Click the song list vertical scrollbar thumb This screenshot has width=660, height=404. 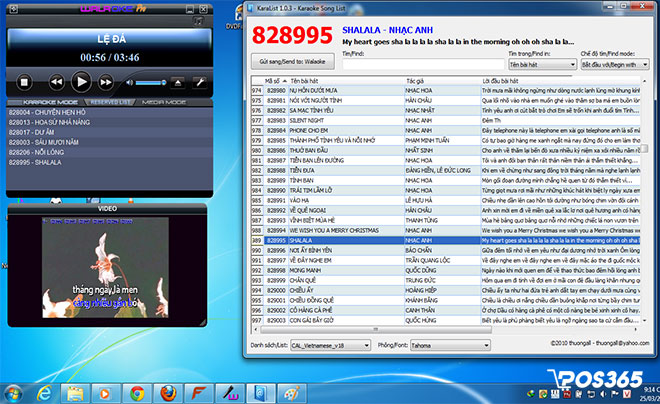click(x=644, y=149)
